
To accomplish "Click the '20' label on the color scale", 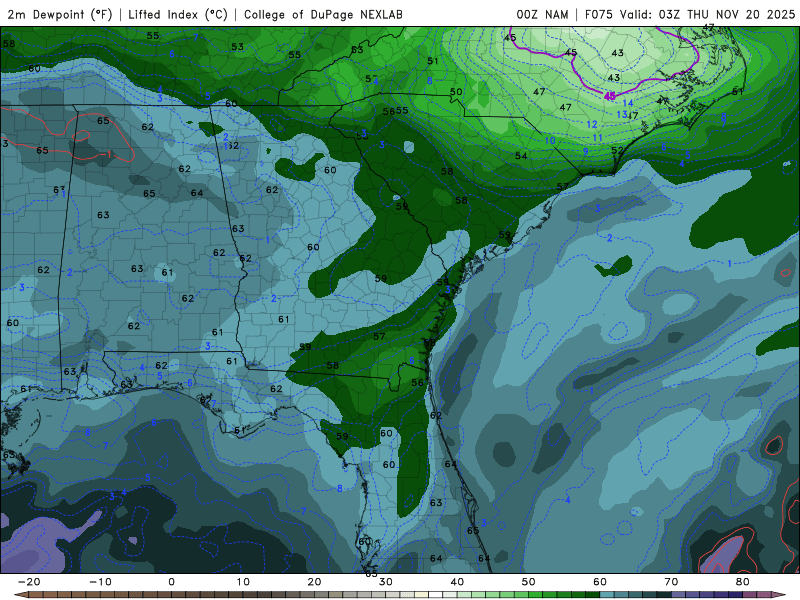I will [x=314, y=582].
